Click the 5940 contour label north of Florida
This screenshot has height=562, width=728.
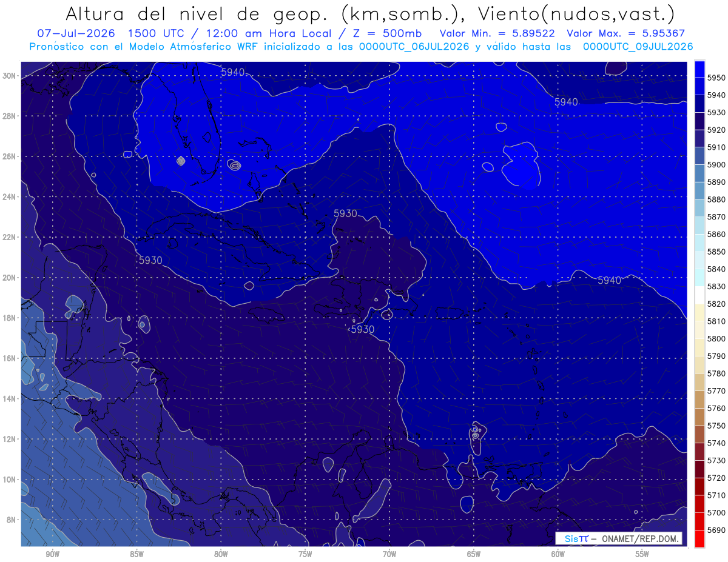(233, 72)
